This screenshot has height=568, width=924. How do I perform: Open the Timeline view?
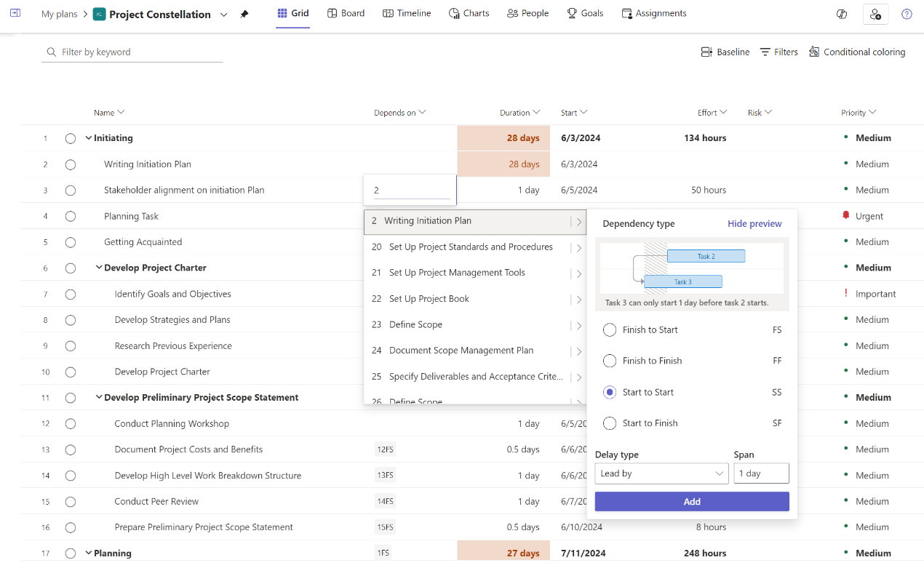(x=406, y=12)
